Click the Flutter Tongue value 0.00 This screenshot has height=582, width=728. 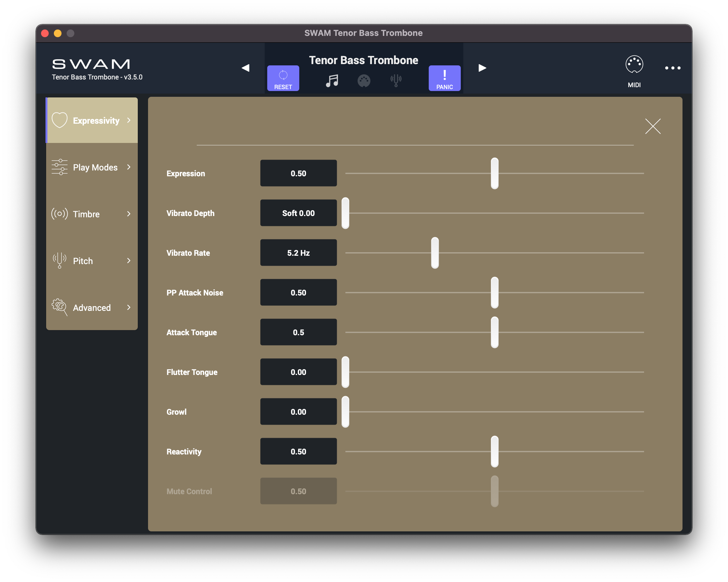[298, 372]
